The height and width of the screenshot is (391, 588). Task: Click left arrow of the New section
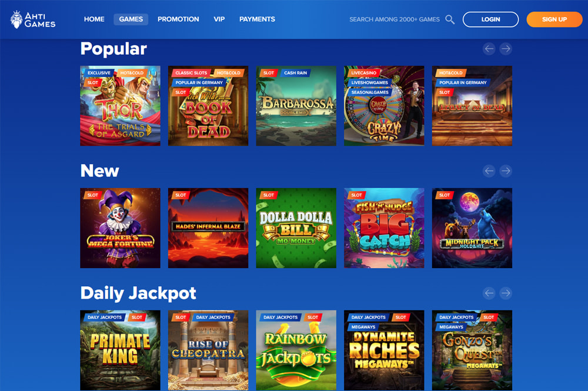pyautogui.click(x=489, y=171)
